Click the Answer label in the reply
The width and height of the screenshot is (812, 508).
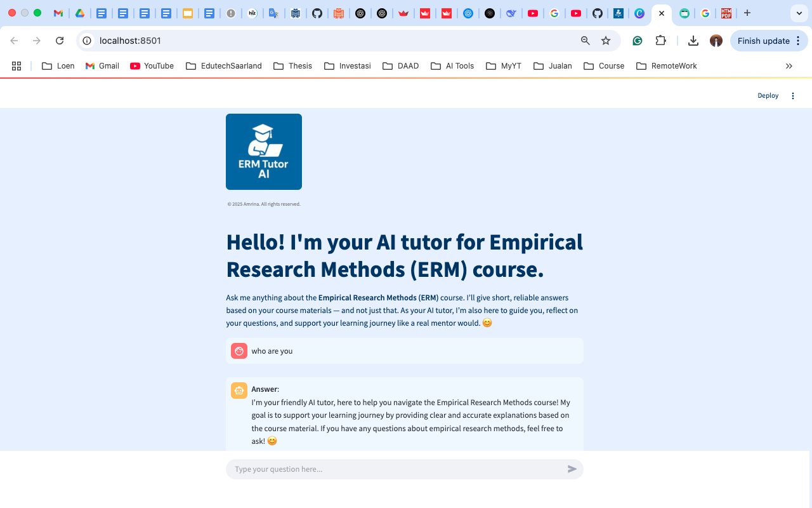(265, 389)
